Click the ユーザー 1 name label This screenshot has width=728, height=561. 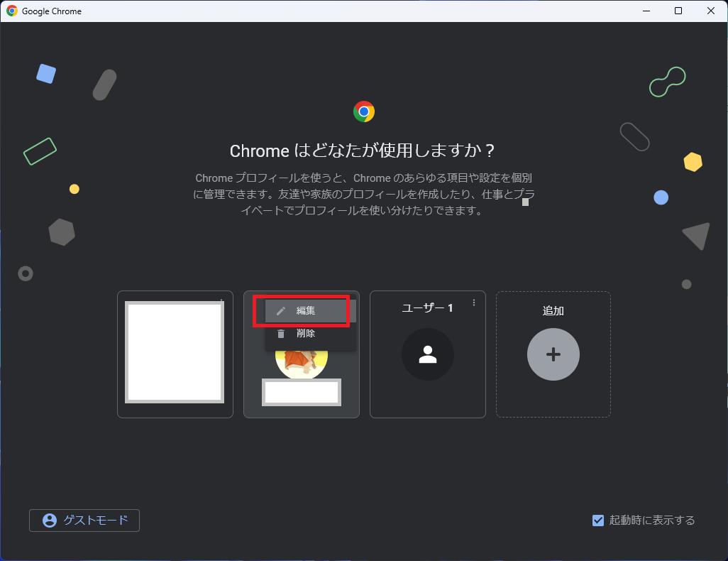coord(427,308)
